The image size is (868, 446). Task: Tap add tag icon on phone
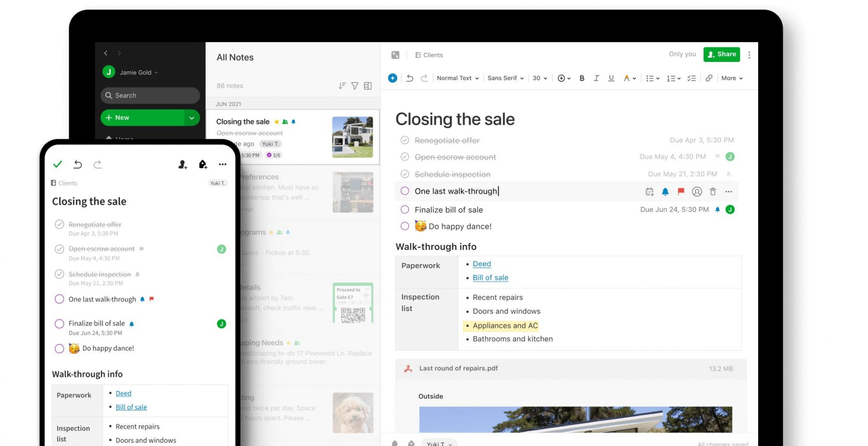tap(203, 164)
